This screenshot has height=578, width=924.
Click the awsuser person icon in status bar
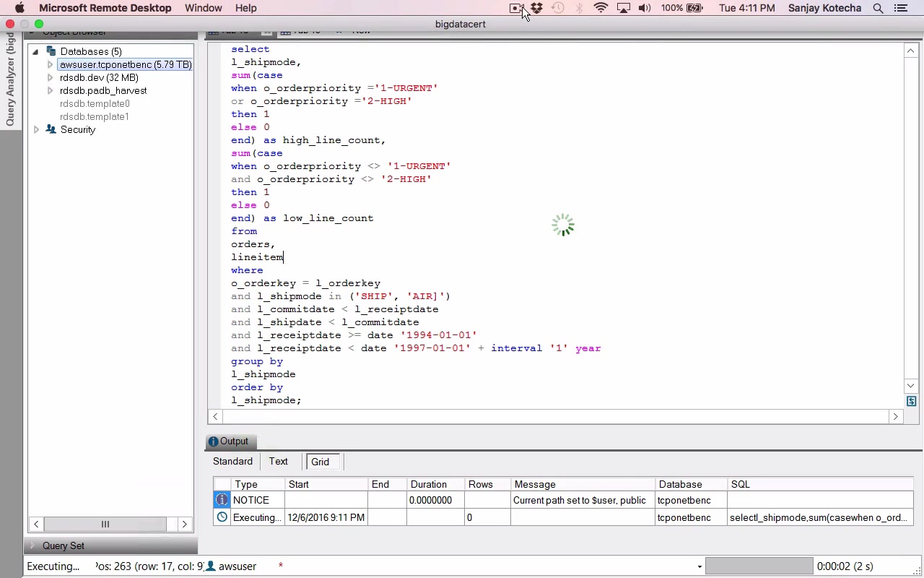click(x=212, y=566)
